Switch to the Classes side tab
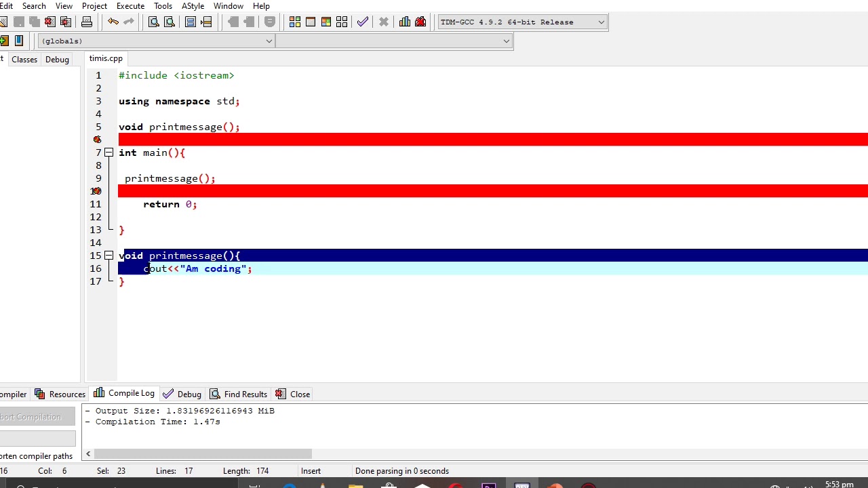868x488 pixels. (24, 60)
